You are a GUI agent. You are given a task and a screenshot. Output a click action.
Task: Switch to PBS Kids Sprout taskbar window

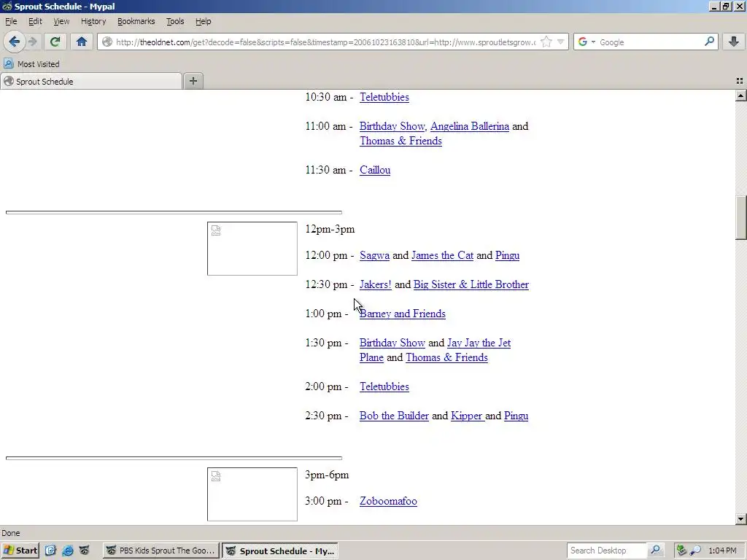pyautogui.click(x=161, y=551)
